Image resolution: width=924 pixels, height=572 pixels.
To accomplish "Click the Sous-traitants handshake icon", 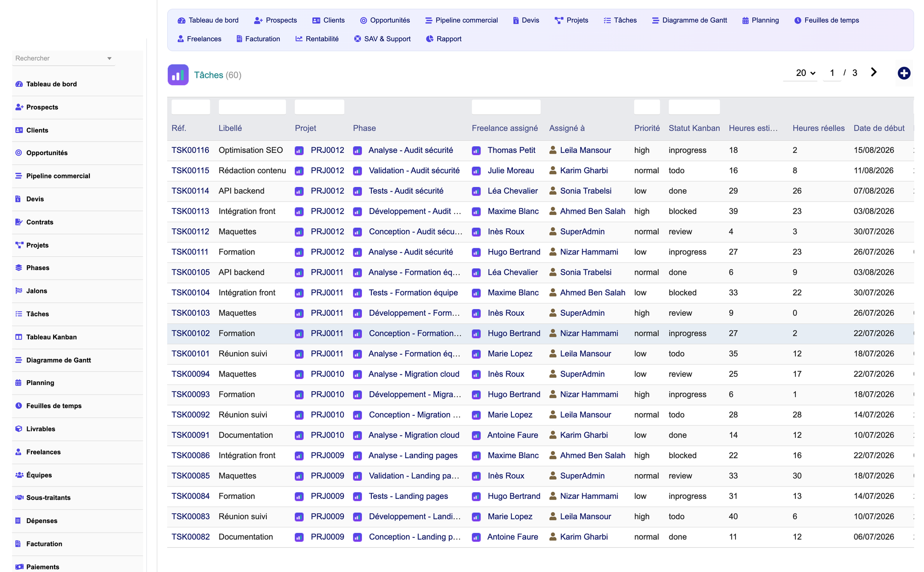I will click(x=19, y=497).
